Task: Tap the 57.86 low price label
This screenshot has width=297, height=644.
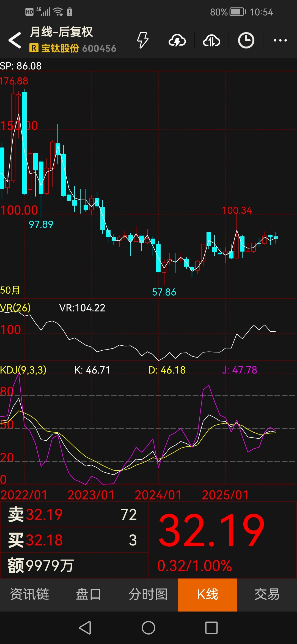Action: pos(164,292)
